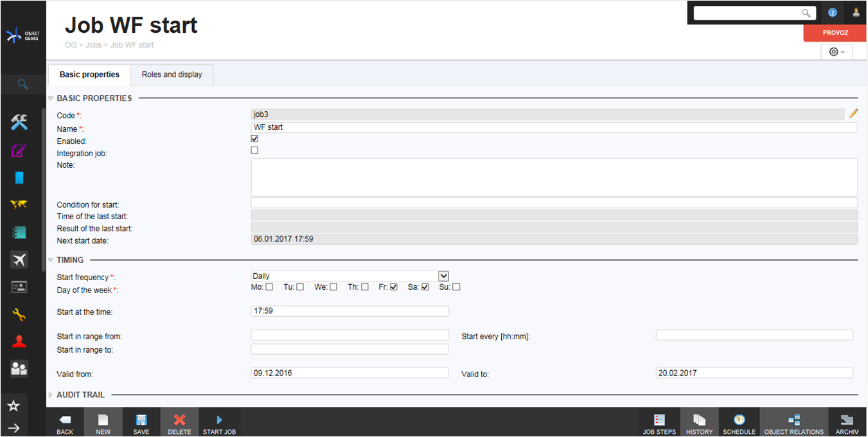Go back with the BACK button
868x437 pixels.
click(x=65, y=423)
